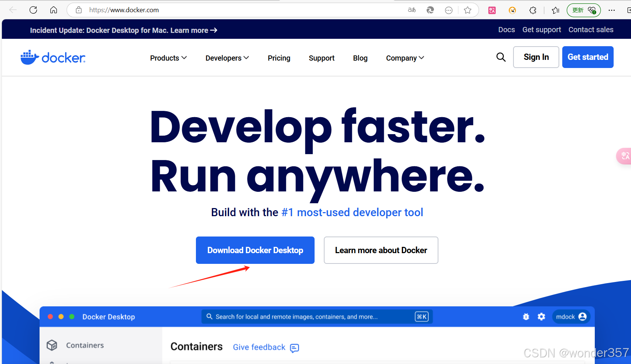This screenshot has height=364, width=631.
Task: Click Get support in top bar
Action: (542, 30)
